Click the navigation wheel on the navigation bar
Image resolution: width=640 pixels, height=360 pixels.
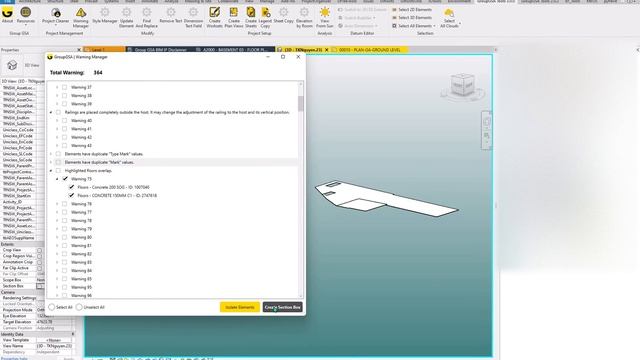coord(487,122)
